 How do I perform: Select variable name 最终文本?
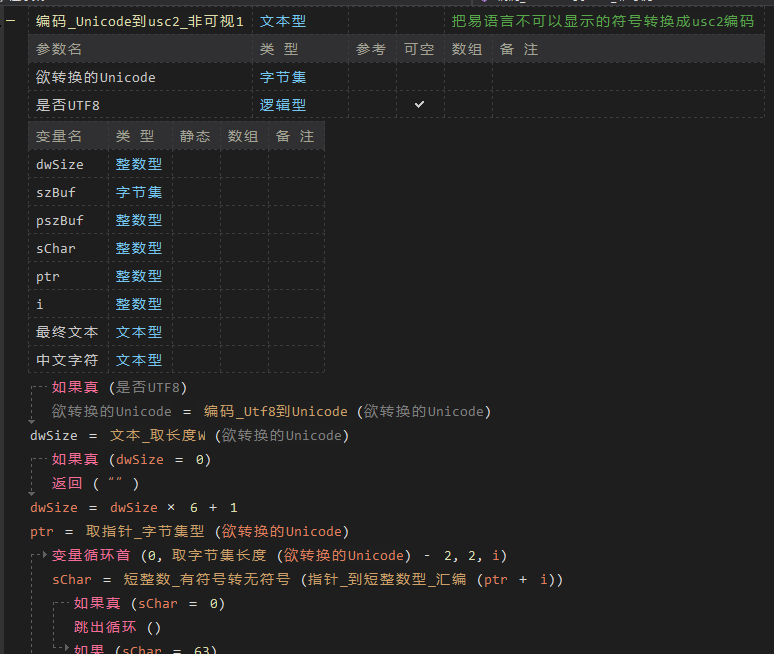67,333
